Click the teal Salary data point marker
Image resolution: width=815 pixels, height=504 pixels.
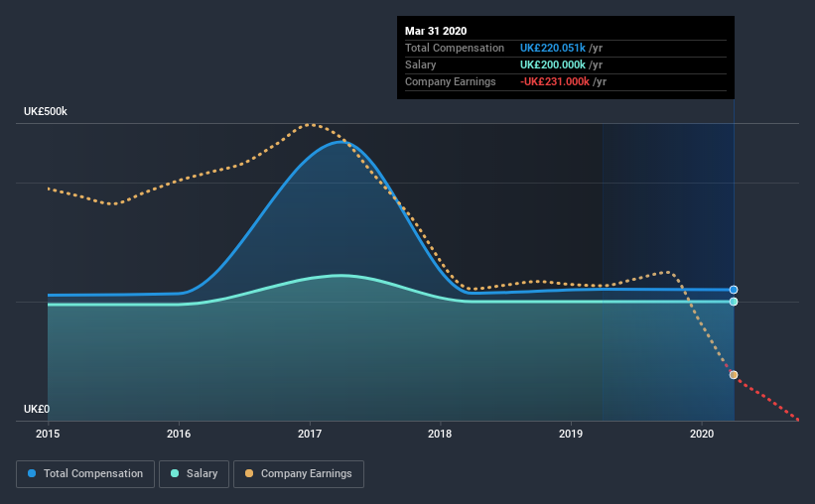(734, 302)
